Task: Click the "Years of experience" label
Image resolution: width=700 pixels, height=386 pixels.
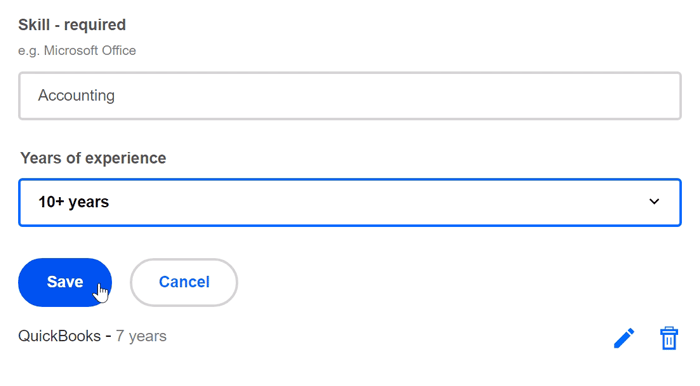Action: pos(93,158)
